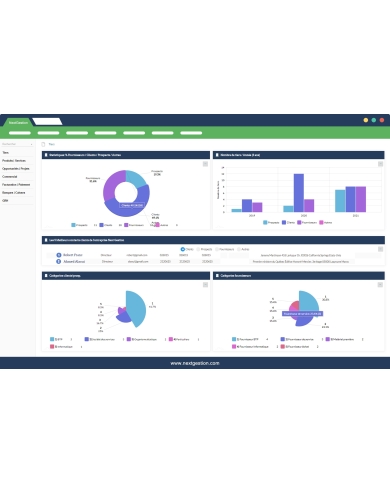390x484 pixels.
Task: Switch to the NextGestion tab
Action: pos(18,122)
